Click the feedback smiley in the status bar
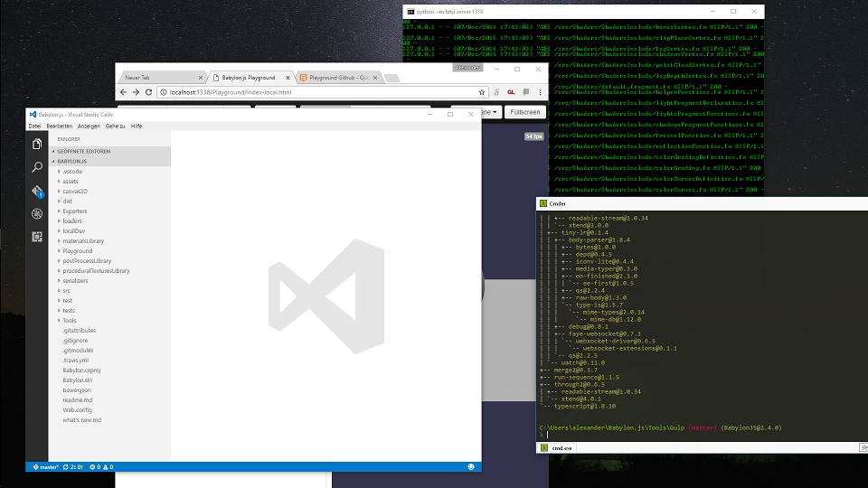Screen dimensions: 868x488 pos(471,466)
